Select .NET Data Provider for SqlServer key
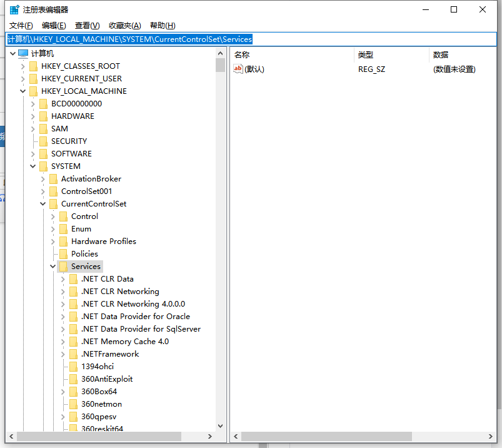 141,328
